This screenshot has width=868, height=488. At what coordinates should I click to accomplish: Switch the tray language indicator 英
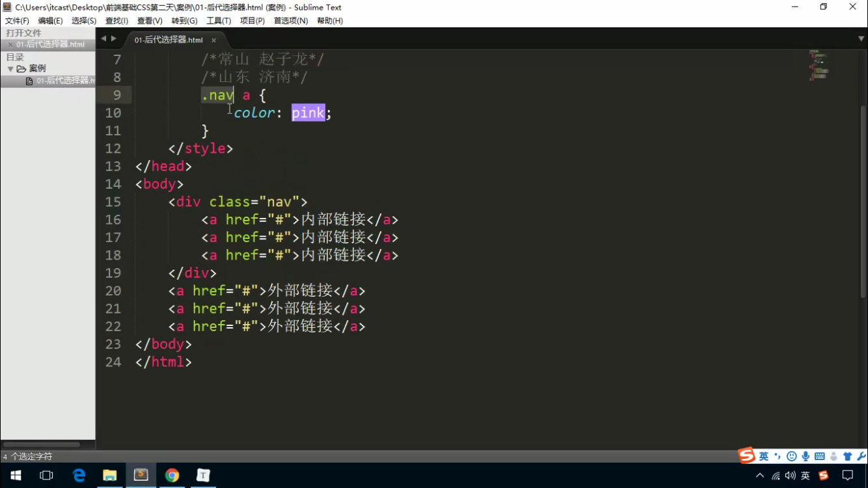coord(806,476)
